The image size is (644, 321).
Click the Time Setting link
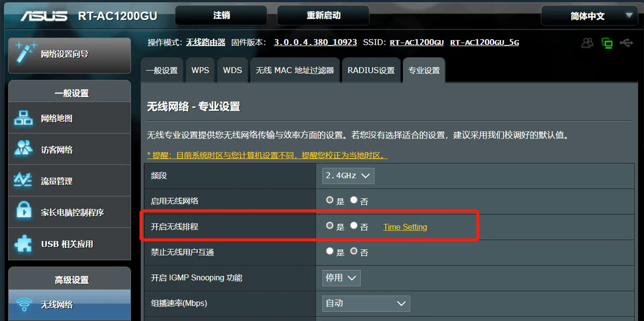405,227
